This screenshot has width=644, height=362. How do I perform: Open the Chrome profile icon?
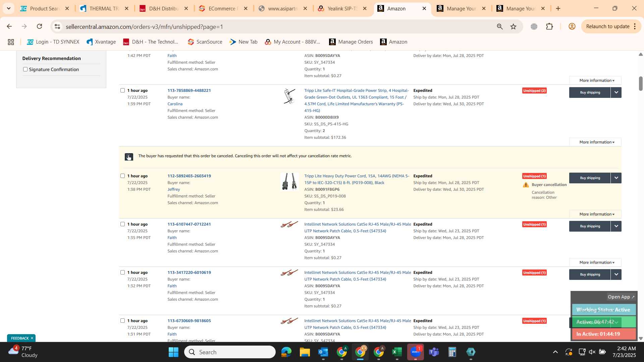click(x=572, y=26)
